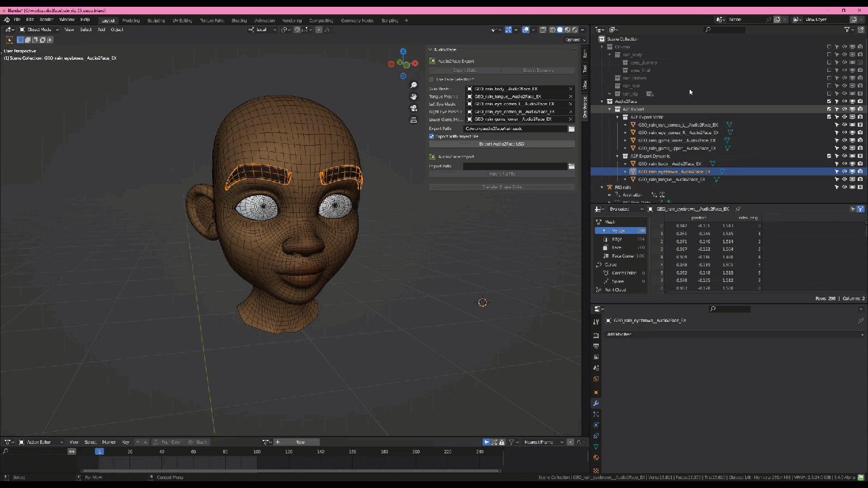Screen dimensions: 868x488
Task: Open the Physics properties tab icon
Action: tap(596, 425)
